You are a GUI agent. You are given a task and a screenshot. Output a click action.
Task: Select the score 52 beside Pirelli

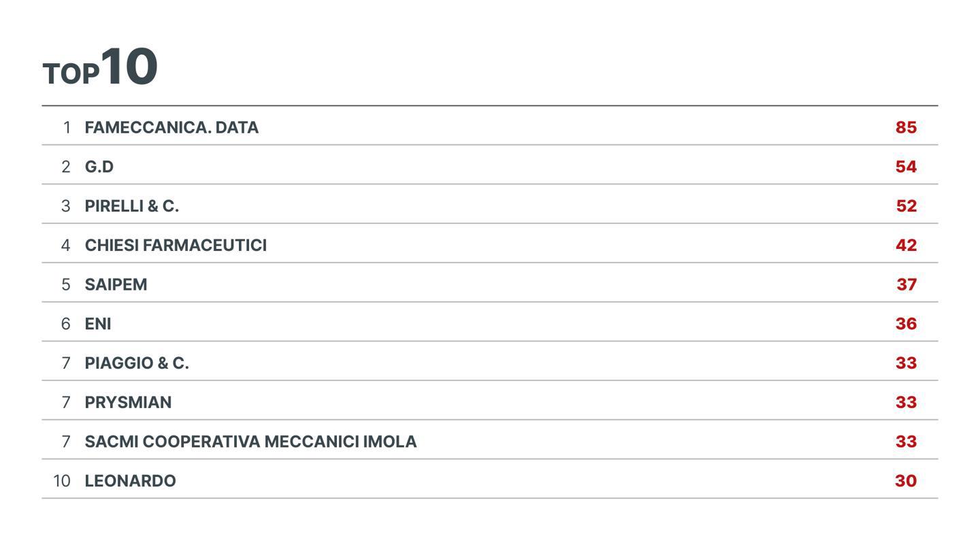click(x=906, y=206)
